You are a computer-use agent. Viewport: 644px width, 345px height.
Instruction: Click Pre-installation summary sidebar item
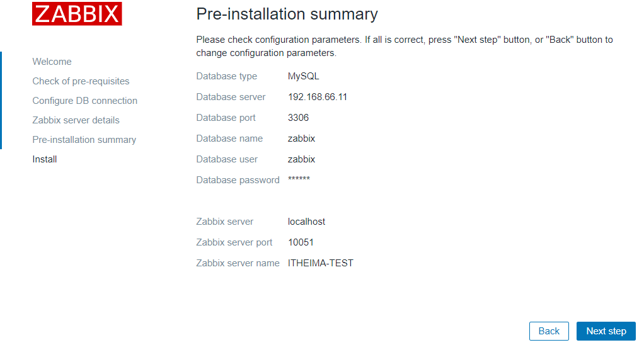coord(84,140)
